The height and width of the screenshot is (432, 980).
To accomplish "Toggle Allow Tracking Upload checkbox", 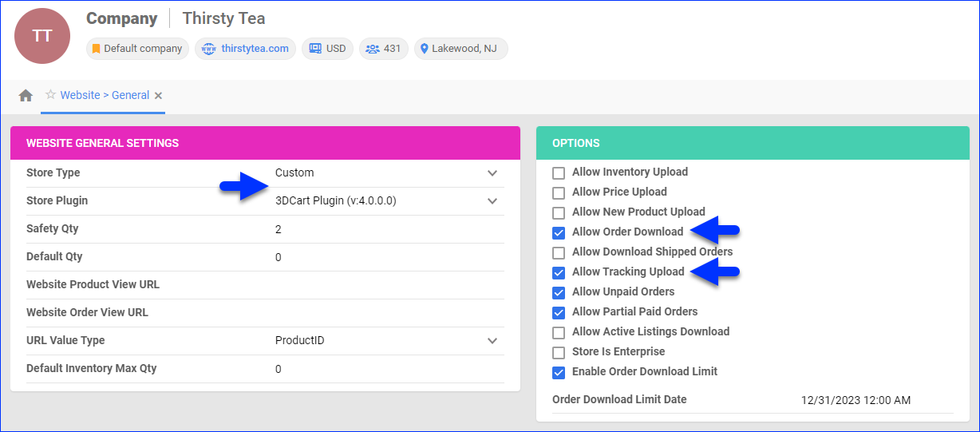I will tap(559, 272).
